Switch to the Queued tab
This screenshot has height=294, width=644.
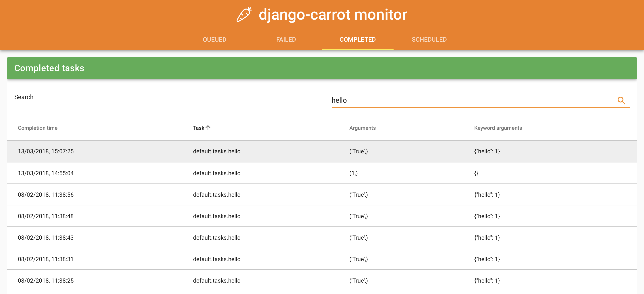214,40
